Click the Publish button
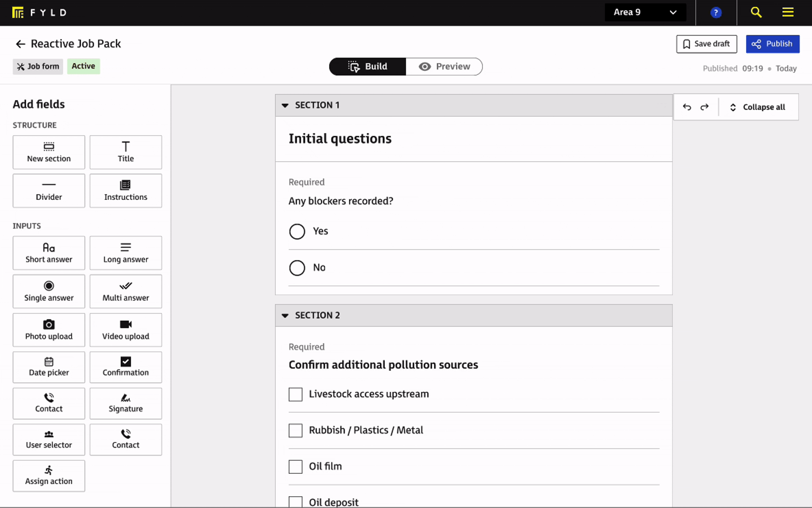Screen dimensions: 812x508 [772, 44]
